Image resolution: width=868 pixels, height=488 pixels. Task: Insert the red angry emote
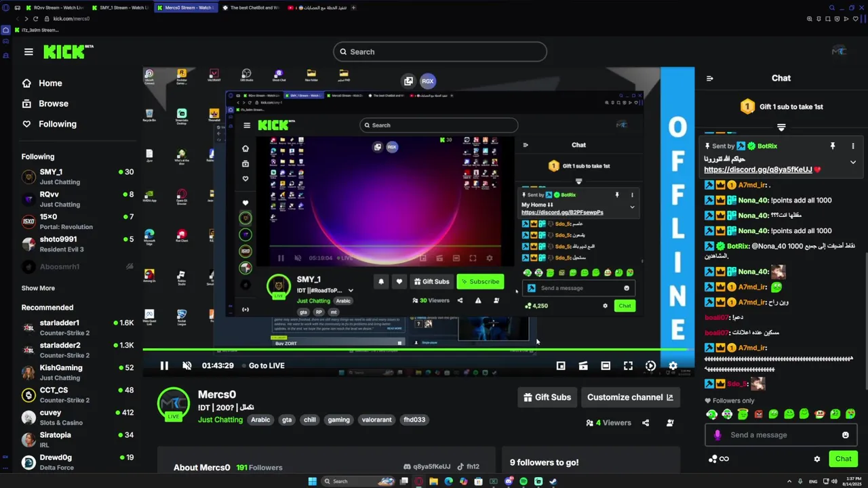(x=757, y=414)
